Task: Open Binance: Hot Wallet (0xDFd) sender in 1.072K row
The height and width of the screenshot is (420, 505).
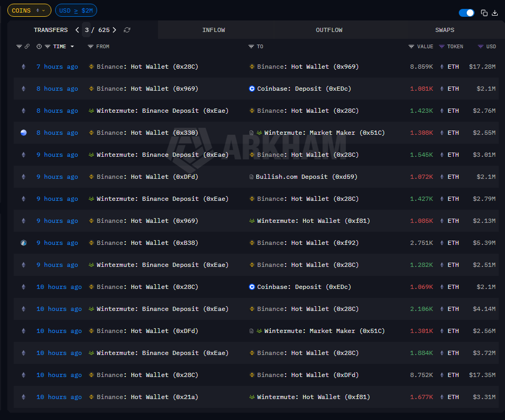Action: tap(148, 177)
